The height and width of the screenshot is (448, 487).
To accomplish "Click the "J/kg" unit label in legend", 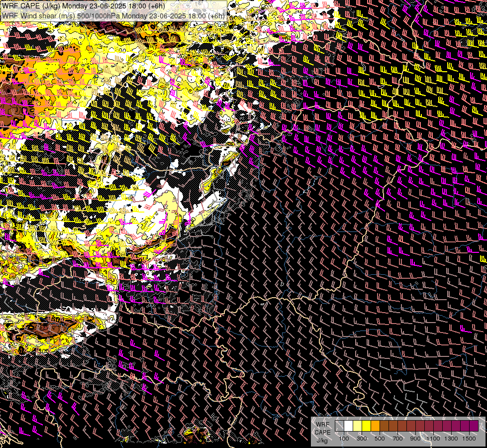I will pyautogui.click(x=322, y=440).
